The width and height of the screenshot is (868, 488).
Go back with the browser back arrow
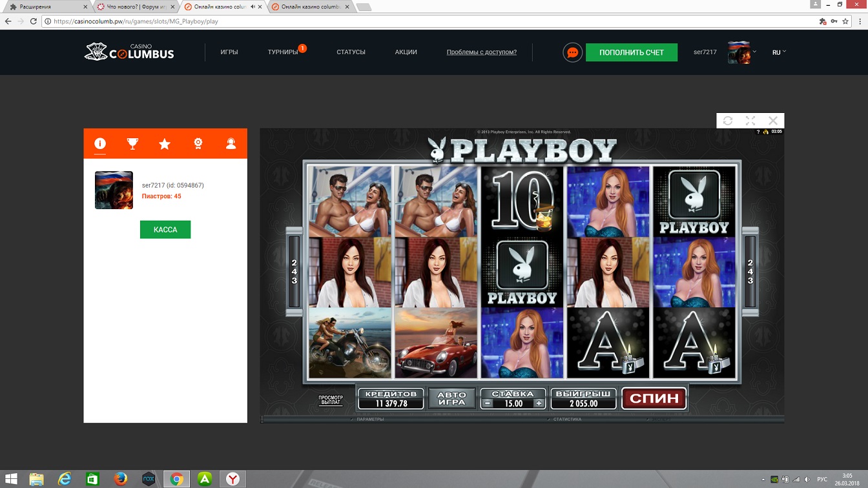8,21
